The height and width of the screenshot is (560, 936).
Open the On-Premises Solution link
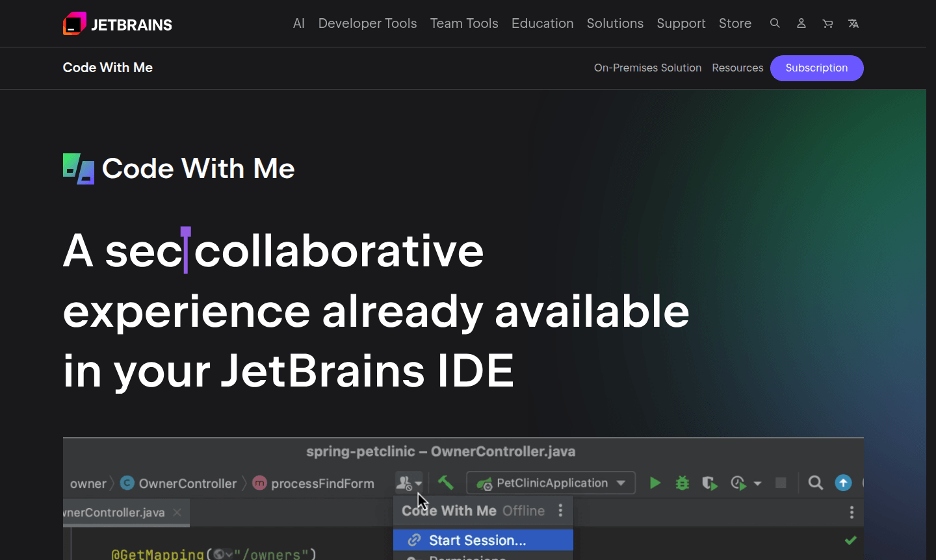click(x=647, y=68)
